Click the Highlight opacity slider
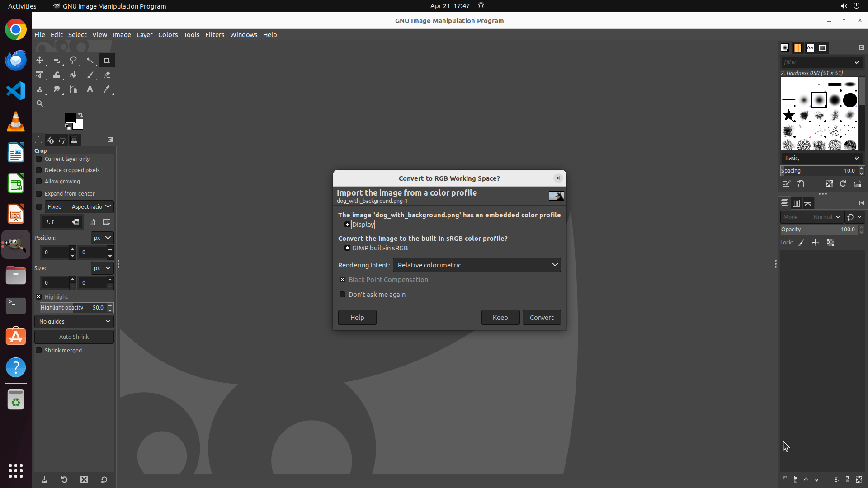This screenshot has width=868, height=488. [x=73, y=308]
